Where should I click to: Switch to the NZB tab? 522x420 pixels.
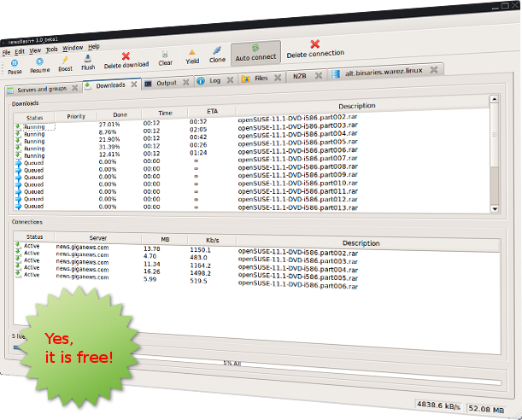[299, 76]
